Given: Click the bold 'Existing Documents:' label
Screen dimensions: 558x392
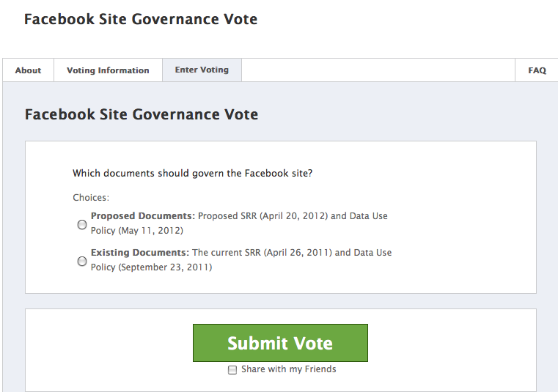Looking at the screenshot, I should click(x=140, y=253).
